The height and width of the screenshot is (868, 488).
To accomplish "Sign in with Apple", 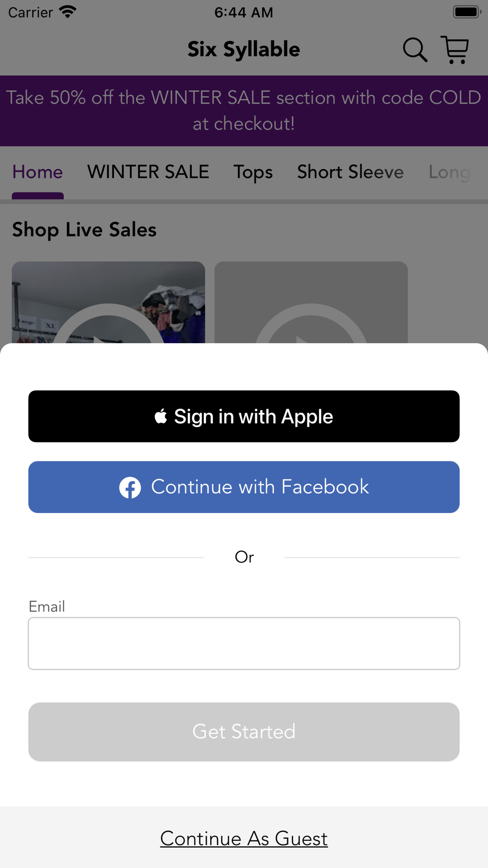I will click(244, 416).
